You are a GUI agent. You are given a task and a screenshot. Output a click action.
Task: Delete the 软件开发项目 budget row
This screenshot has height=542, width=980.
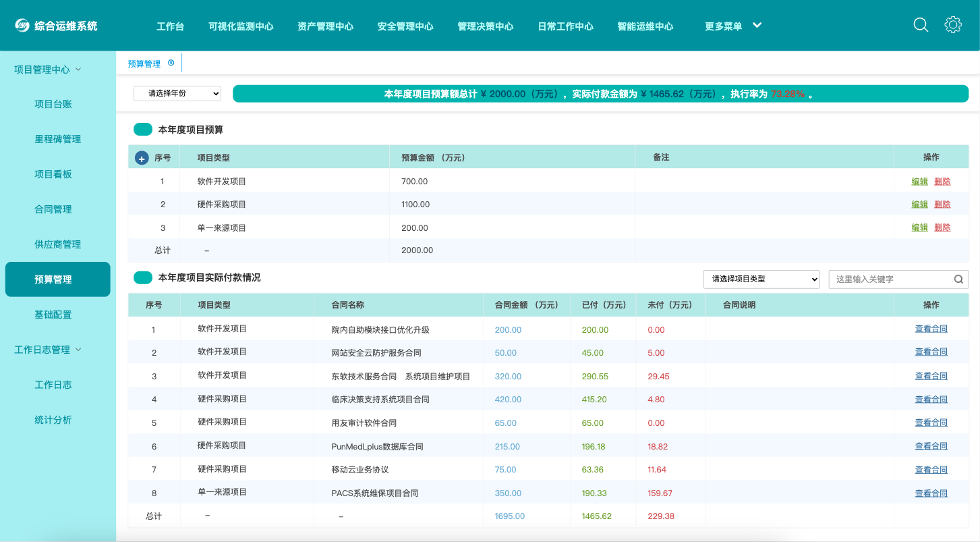pyautogui.click(x=942, y=181)
